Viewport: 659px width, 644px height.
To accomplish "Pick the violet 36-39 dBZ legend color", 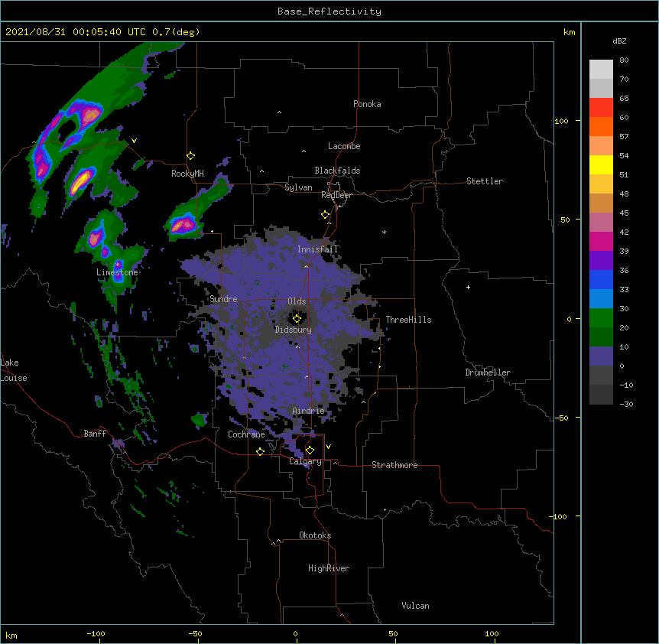I will (x=601, y=261).
